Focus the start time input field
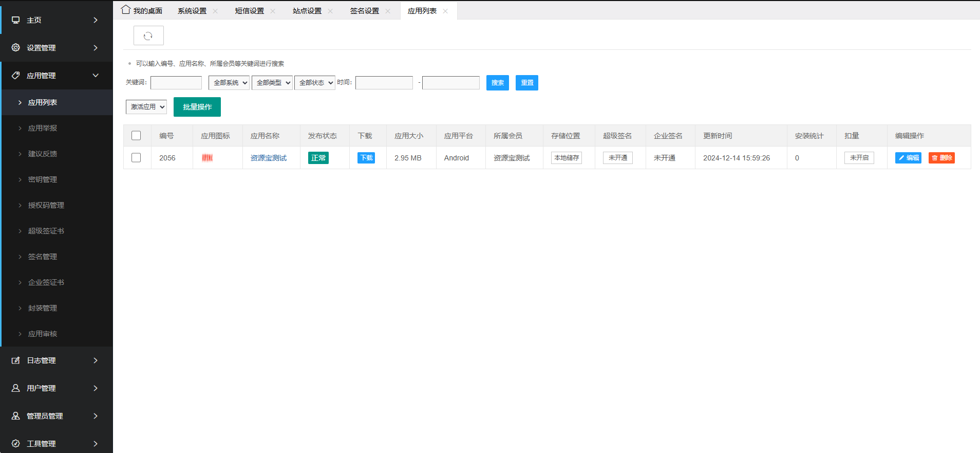The height and width of the screenshot is (453, 980). (384, 83)
